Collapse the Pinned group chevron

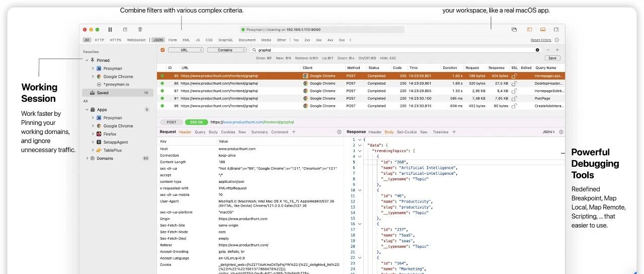coord(87,60)
